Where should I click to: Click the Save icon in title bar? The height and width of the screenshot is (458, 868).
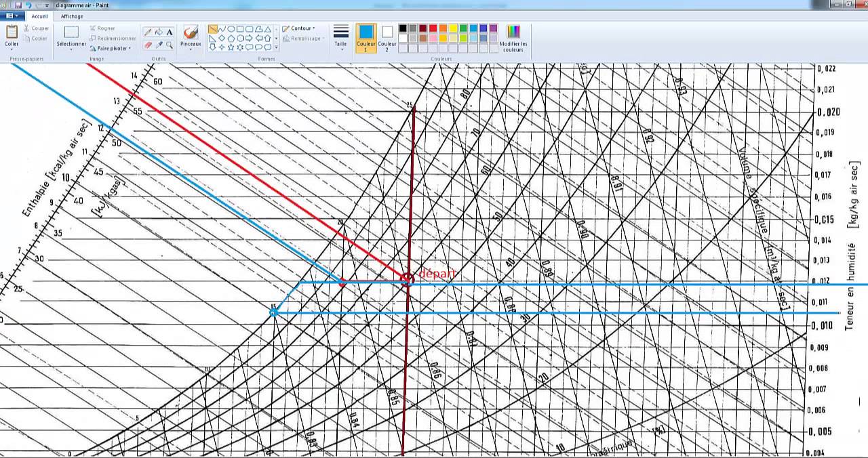click(18, 5)
